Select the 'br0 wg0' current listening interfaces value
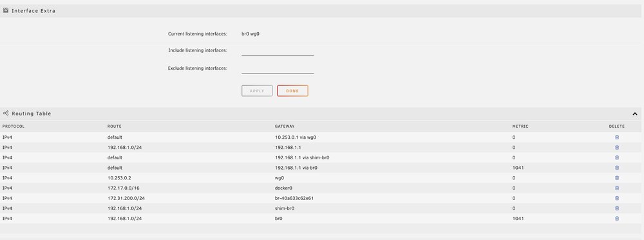Image resolution: width=644 pixels, height=240 pixels. (x=251, y=34)
